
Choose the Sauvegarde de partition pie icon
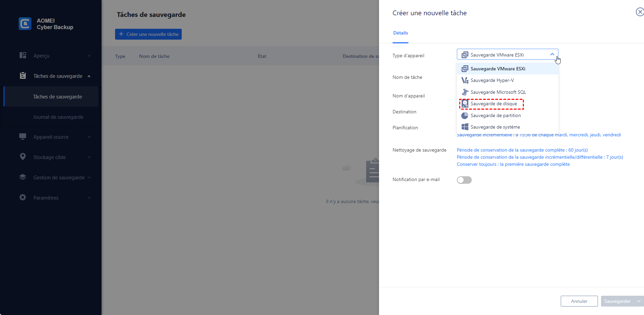click(x=465, y=115)
